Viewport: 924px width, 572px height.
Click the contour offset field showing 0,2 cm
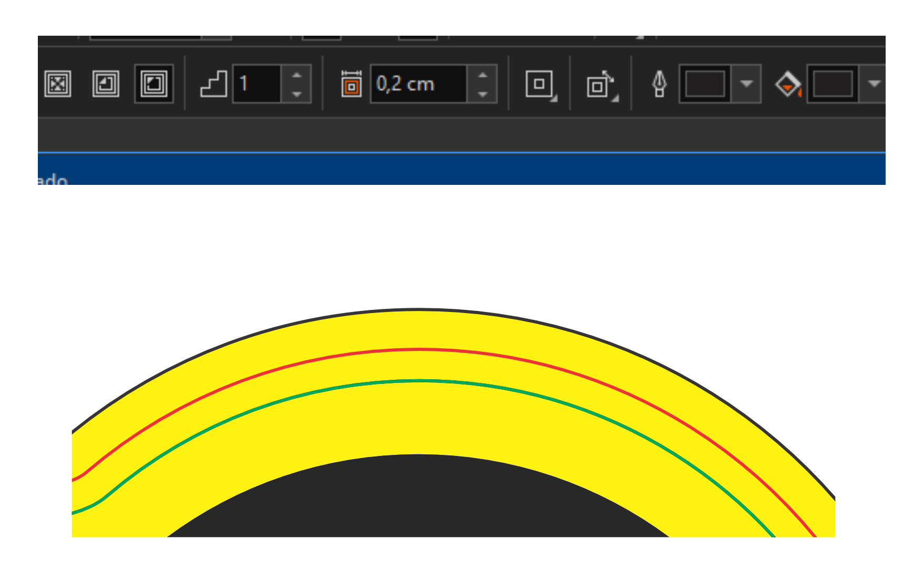[x=418, y=84]
